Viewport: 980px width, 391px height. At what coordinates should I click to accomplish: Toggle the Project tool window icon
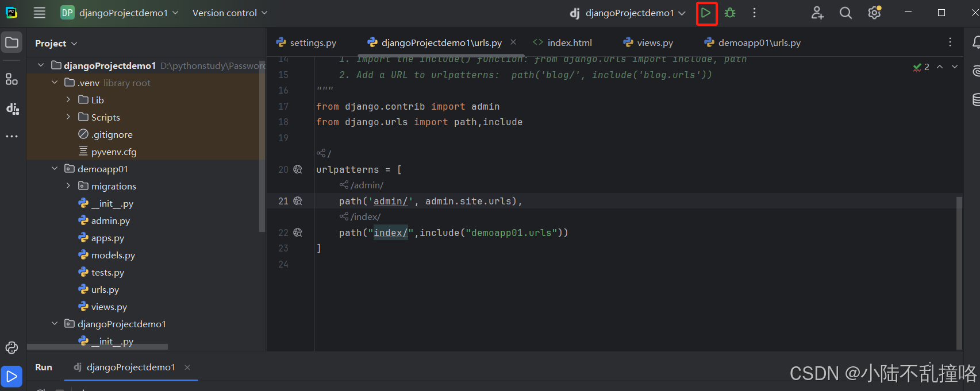tap(11, 42)
